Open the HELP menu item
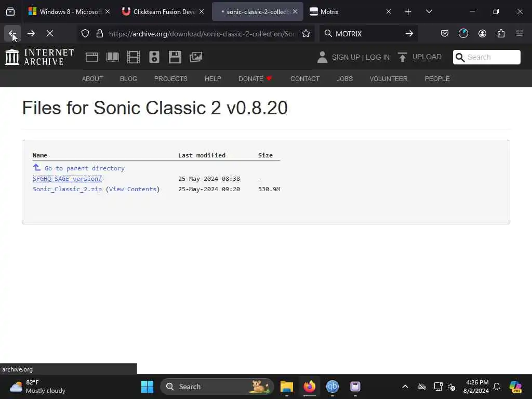 pyautogui.click(x=212, y=79)
